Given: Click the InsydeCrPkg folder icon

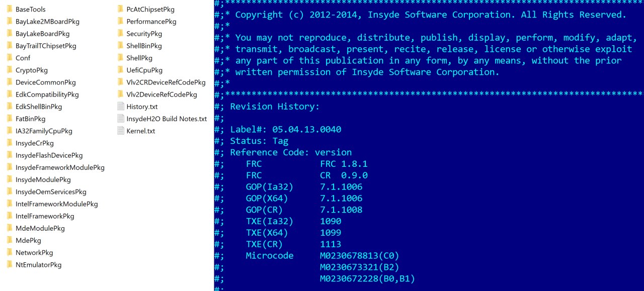Looking at the screenshot, I should tap(9, 143).
